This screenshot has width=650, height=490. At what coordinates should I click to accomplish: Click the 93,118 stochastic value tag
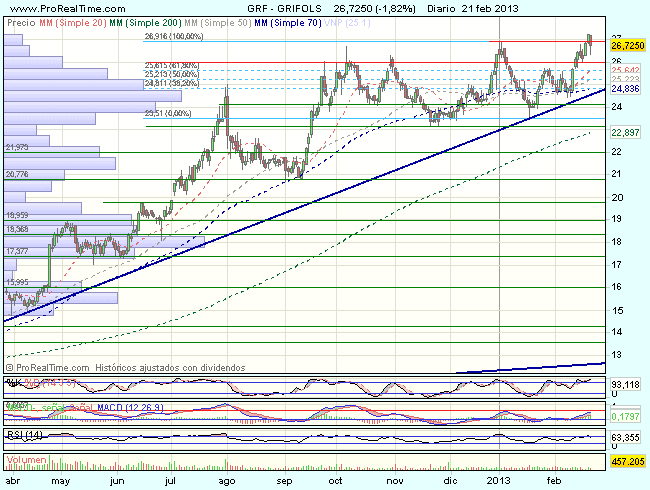tap(625, 384)
